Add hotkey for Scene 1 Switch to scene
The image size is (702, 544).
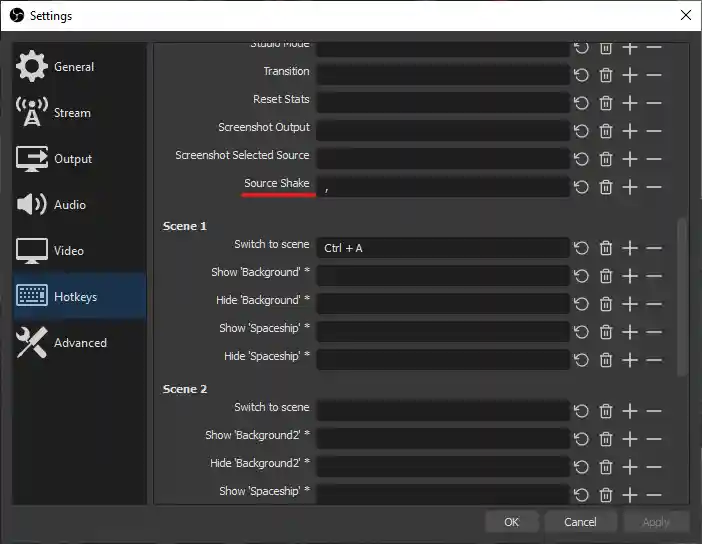pos(630,248)
